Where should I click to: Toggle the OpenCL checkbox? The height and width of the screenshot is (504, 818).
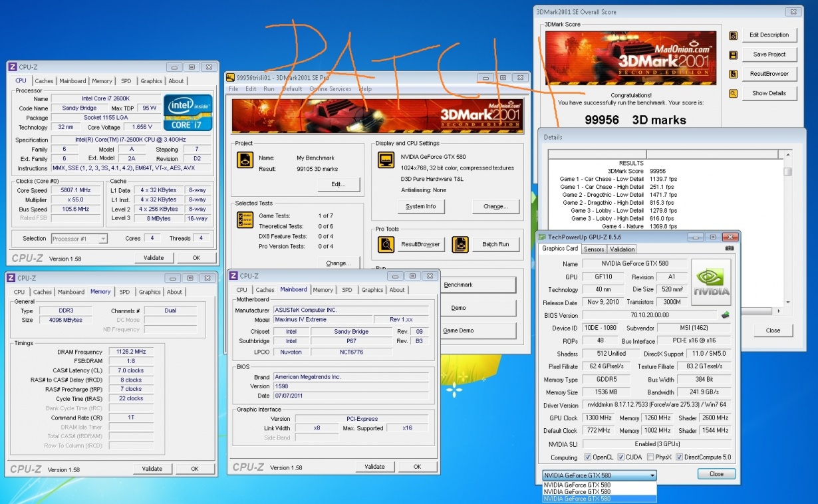(587, 457)
